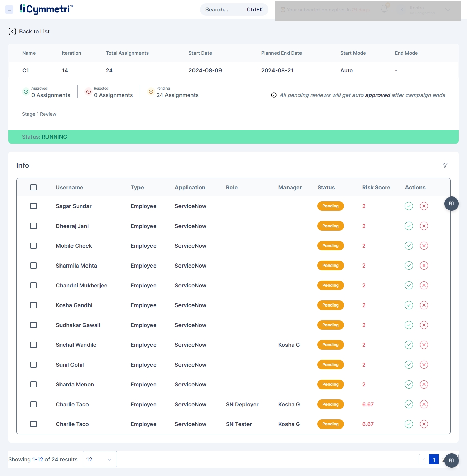Screen dimensions: 467x476
Task: Go Back to List
Action: [29, 31]
